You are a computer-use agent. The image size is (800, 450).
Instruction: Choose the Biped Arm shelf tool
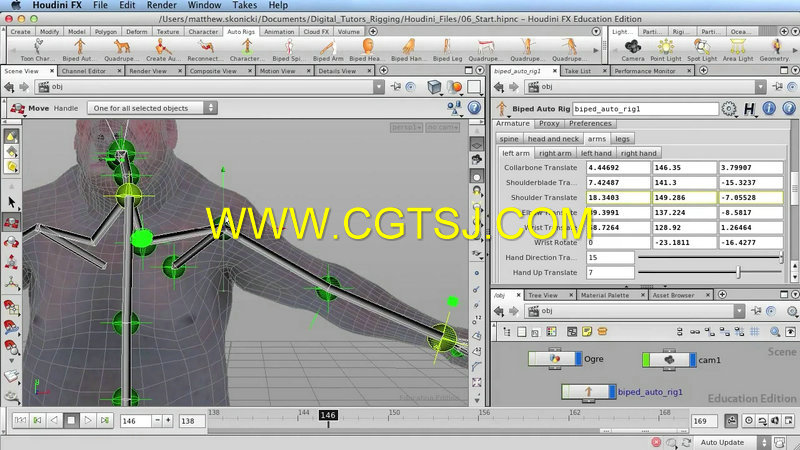pos(328,50)
